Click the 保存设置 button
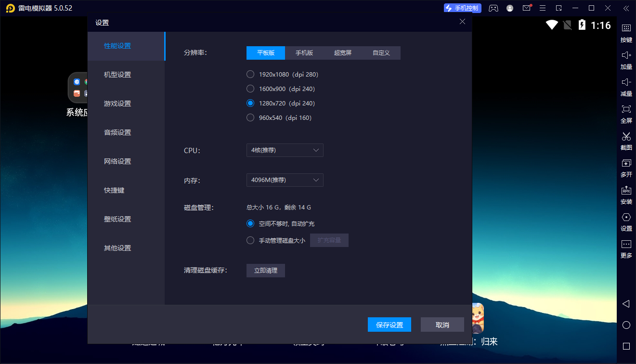Image resolution: width=636 pixels, height=364 pixels. pos(389,325)
